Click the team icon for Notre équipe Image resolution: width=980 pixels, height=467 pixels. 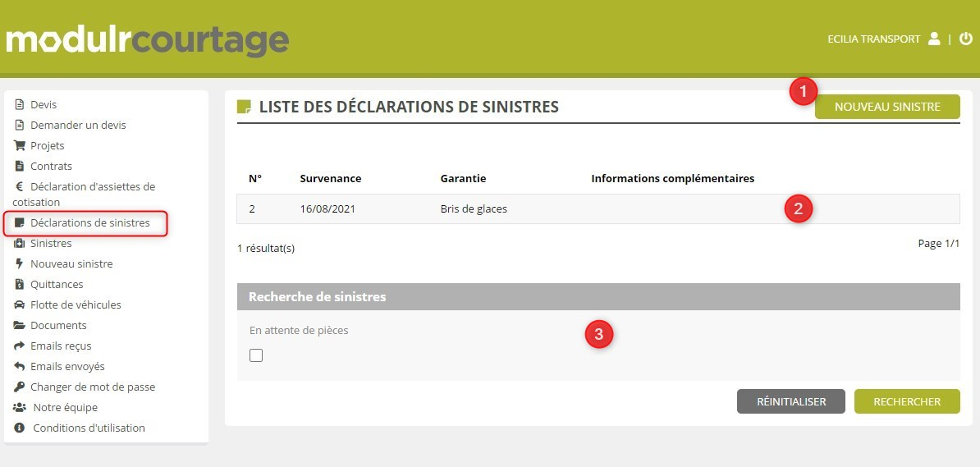point(20,408)
